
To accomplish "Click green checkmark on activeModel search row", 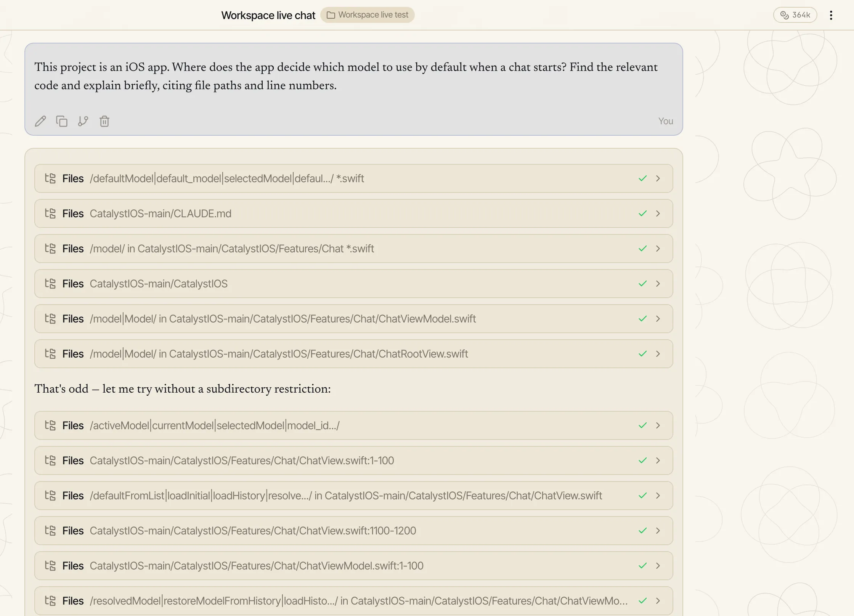I will point(643,425).
